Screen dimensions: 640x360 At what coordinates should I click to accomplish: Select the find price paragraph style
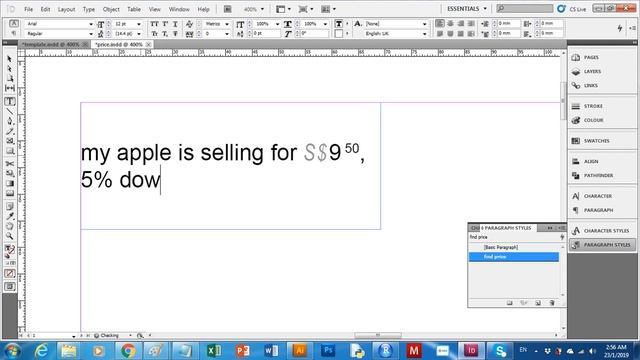(x=514, y=257)
